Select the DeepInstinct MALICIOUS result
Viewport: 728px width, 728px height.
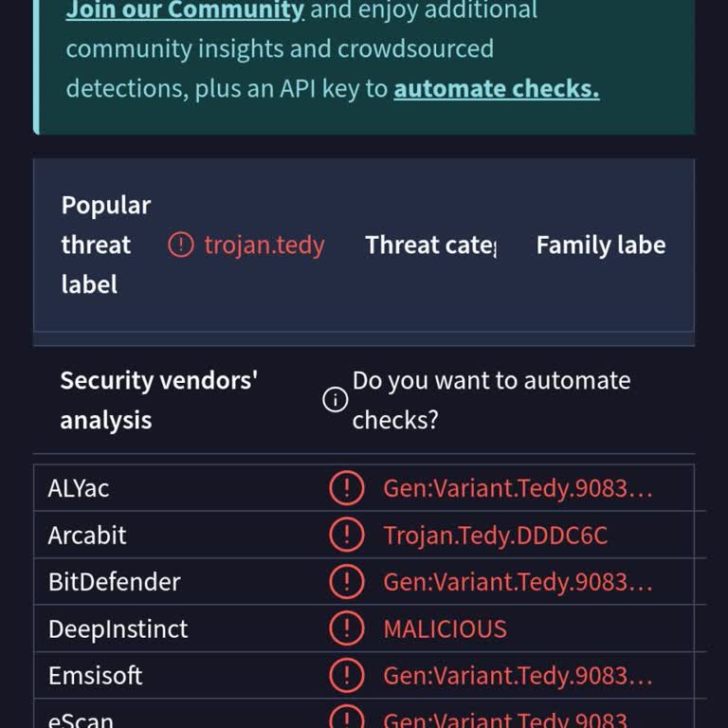click(x=445, y=629)
